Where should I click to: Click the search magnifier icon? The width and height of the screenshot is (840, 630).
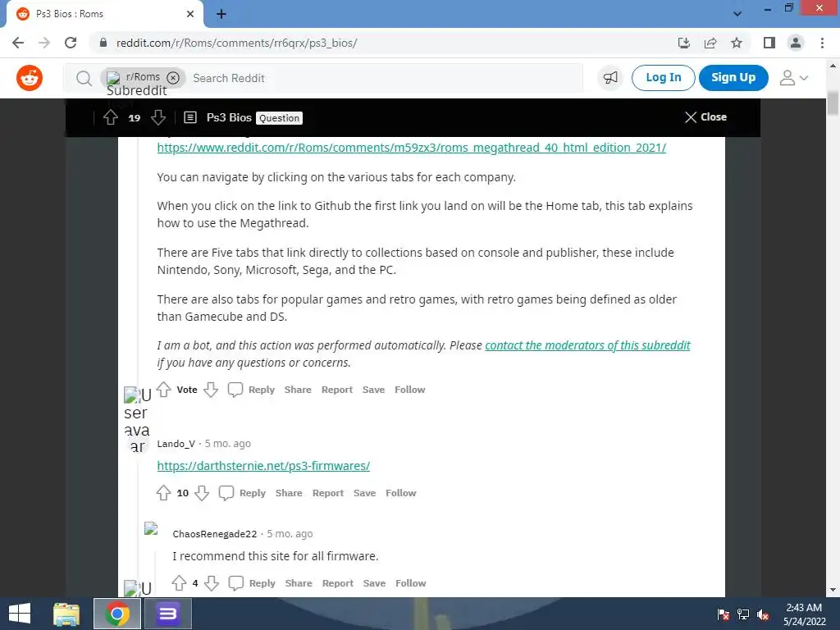coord(84,78)
